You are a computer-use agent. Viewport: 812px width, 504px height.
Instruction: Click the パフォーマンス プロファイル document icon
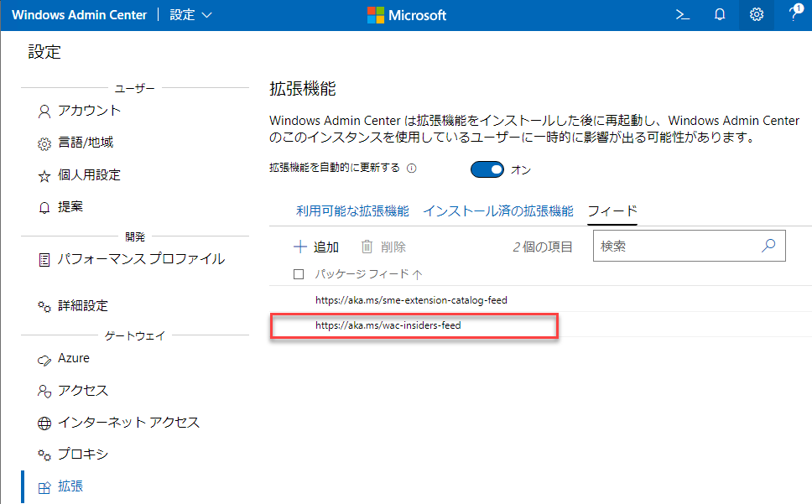tap(44, 260)
